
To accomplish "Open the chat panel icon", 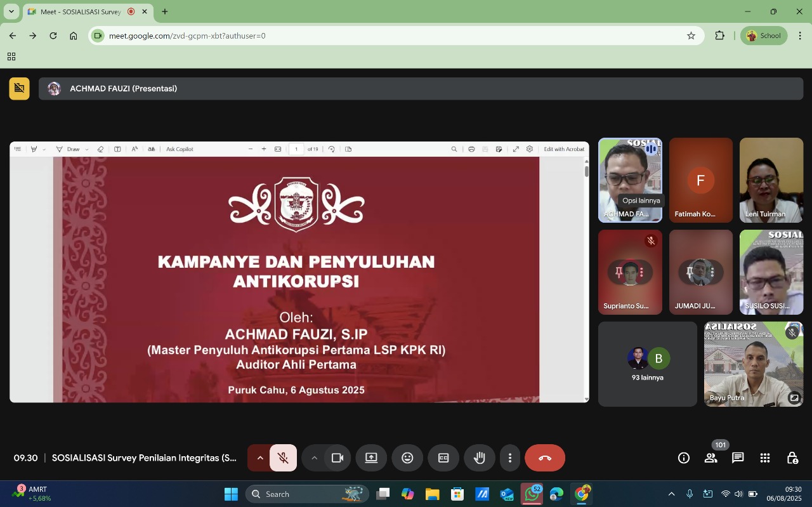I will pos(738,458).
